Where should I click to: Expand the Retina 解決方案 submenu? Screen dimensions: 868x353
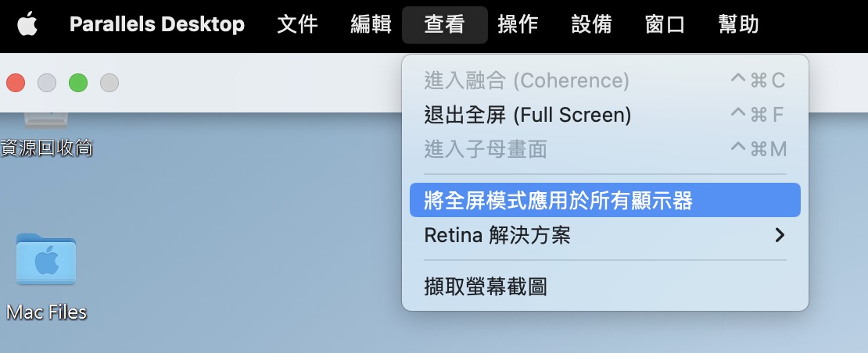coord(605,235)
